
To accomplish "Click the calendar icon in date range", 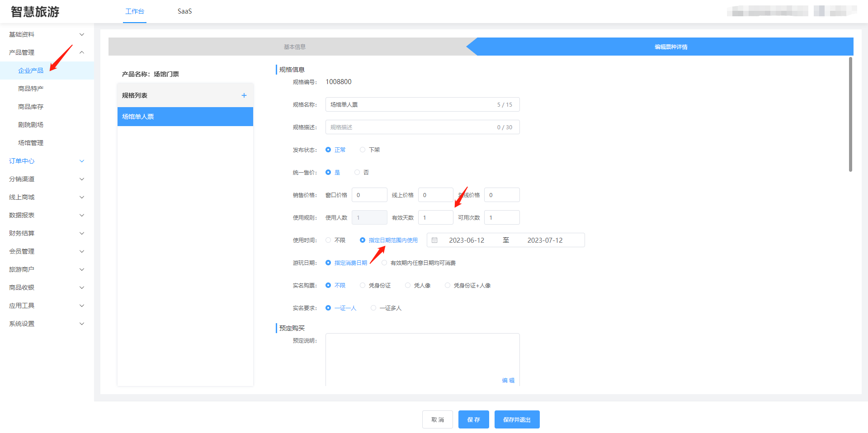I will (x=434, y=240).
